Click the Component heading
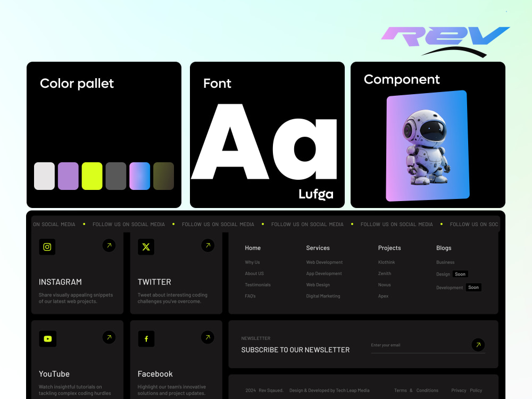532x399 pixels. (x=402, y=80)
